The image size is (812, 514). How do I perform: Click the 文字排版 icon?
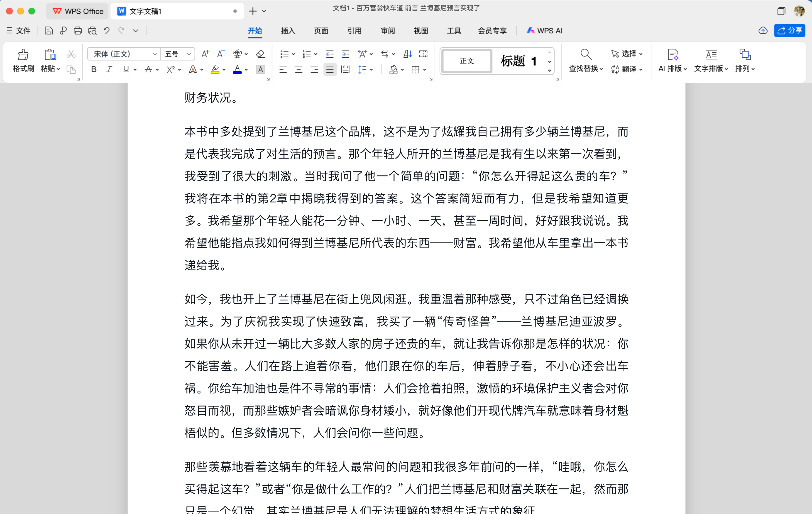(x=711, y=54)
